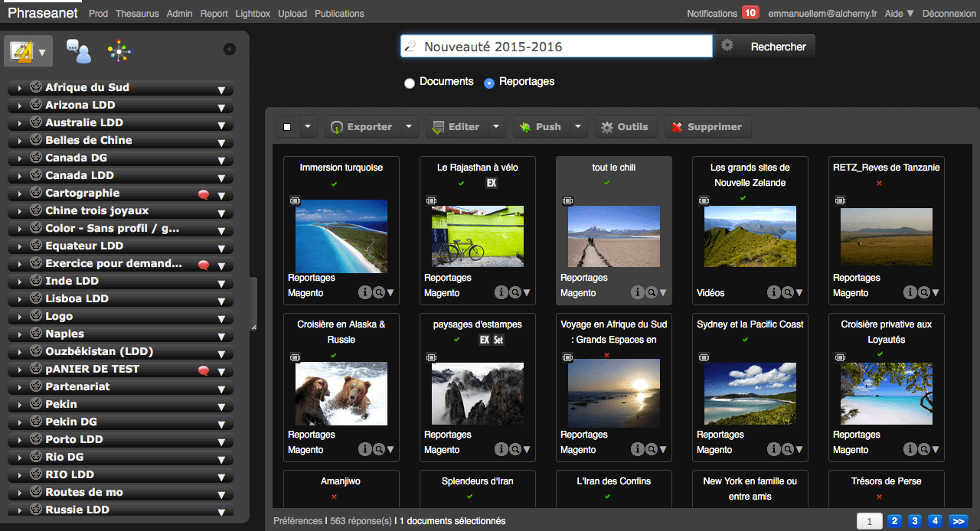980x531 pixels.
Task: Show info for Nouvelle Zelande story
Action: click(x=773, y=292)
